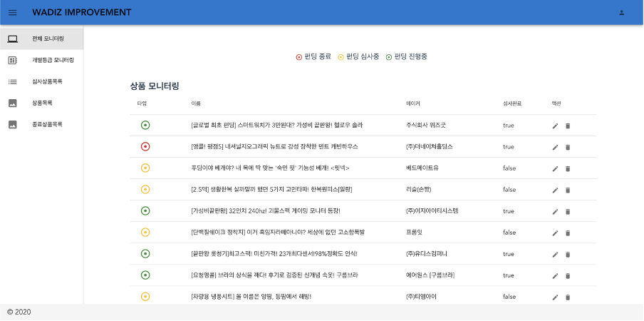Click the 심사완료 column header
Screen dimensions: 644x321
[x=512, y=103]
